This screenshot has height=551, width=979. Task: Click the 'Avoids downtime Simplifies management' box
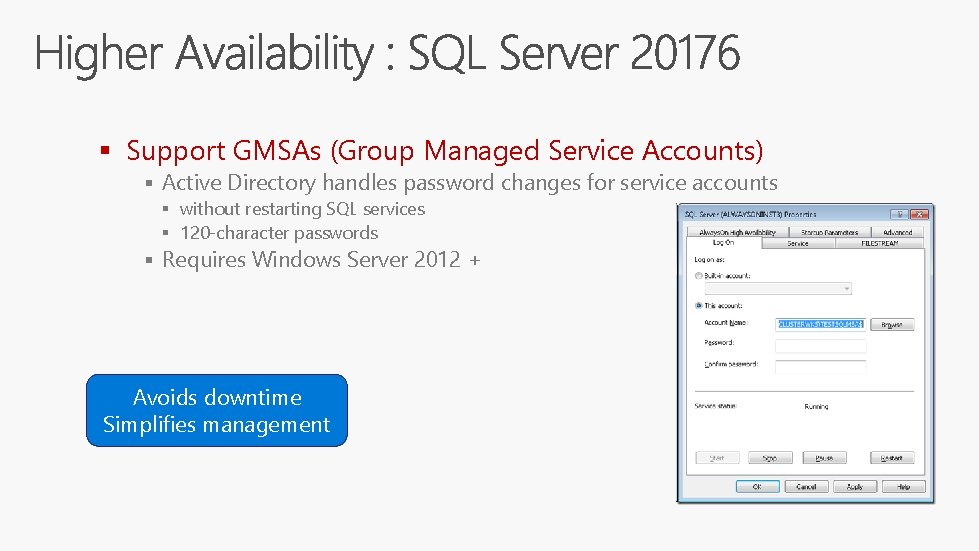point(217,411)
